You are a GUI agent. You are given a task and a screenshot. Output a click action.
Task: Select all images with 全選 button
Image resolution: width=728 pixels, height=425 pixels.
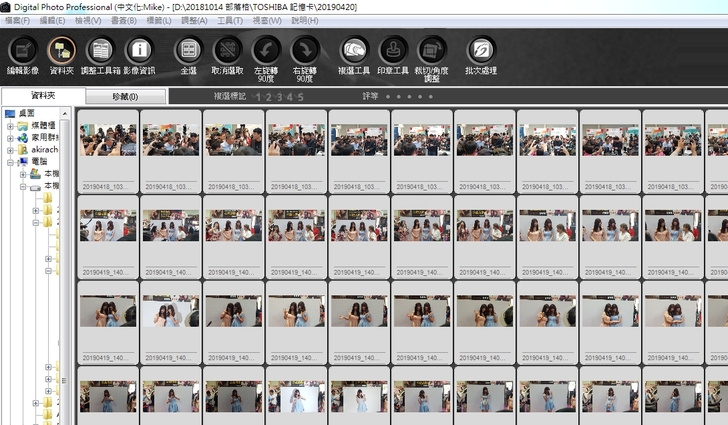pos(188,55)
